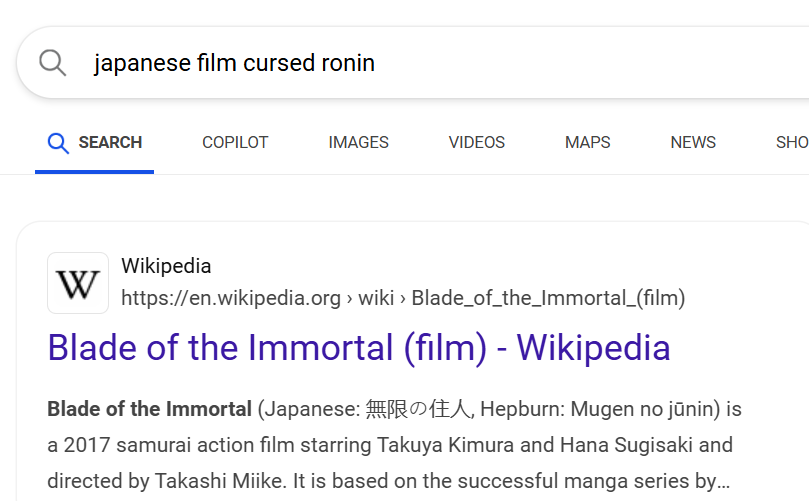Open Blade of the Immortal (film) Wikipedia link
The image size is (809, 501).
point(359,348)
